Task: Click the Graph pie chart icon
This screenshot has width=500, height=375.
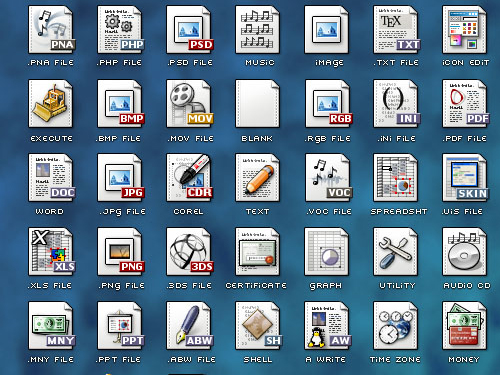Action: (326, 251)
